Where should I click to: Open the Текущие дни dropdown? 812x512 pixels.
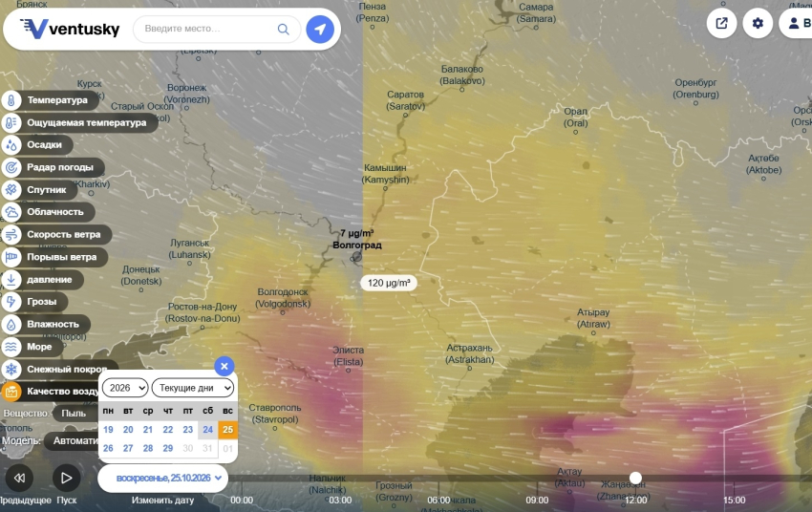click(x=193, y=388)
